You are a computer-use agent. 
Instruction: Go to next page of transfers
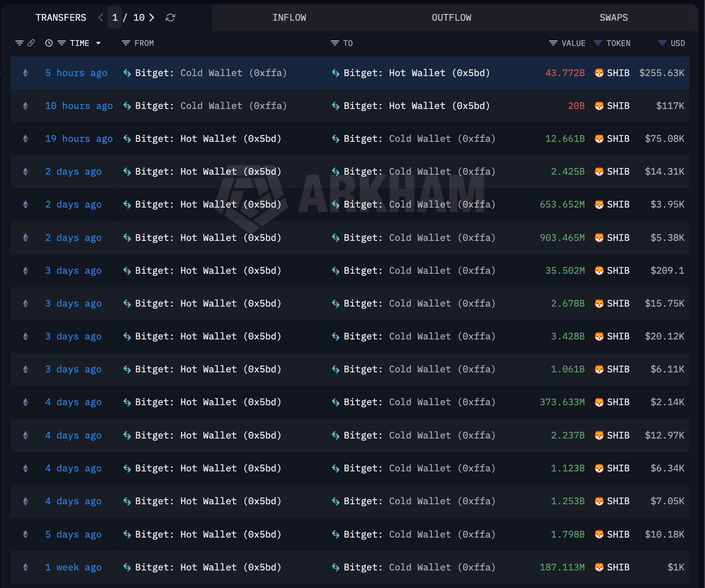[x=152, y=18]
